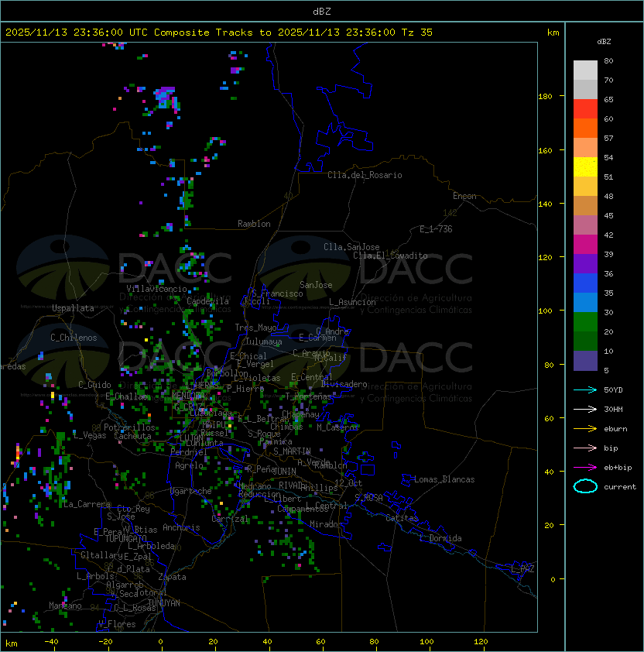The width and height of the screenshot is (644, 652).
Task: Click the Ramblon label near the map's top centre
Action: click(254, 224)
